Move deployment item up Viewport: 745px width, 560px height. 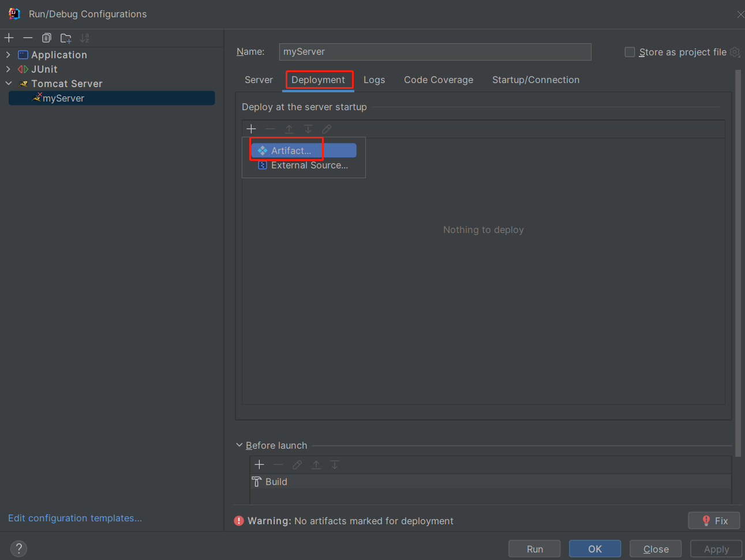pyautogui.click(x=289, y=129)
